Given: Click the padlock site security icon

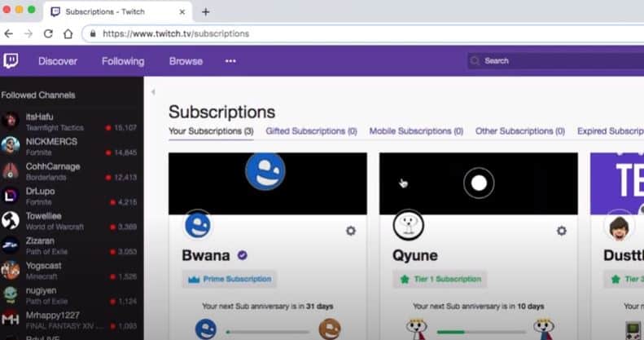Looking at the screenshot, I should [93, 33].
